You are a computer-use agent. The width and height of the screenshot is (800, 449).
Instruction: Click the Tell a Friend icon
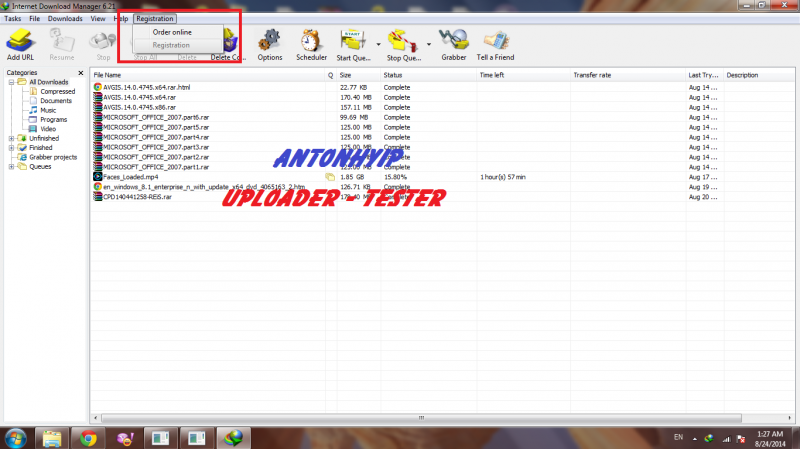[496, 44]
